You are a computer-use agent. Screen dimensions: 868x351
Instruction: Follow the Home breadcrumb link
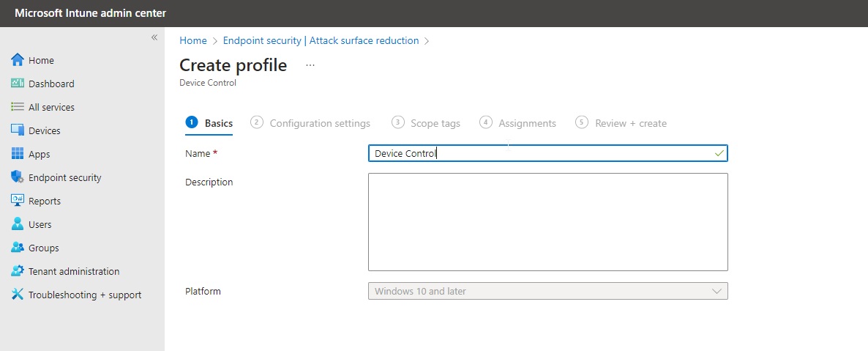point(193,40)
